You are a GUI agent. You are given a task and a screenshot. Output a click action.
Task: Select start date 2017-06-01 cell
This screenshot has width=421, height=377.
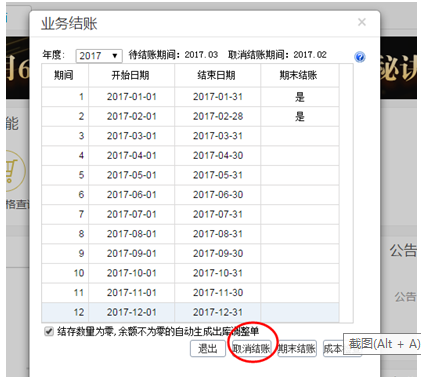coord(131,195)
